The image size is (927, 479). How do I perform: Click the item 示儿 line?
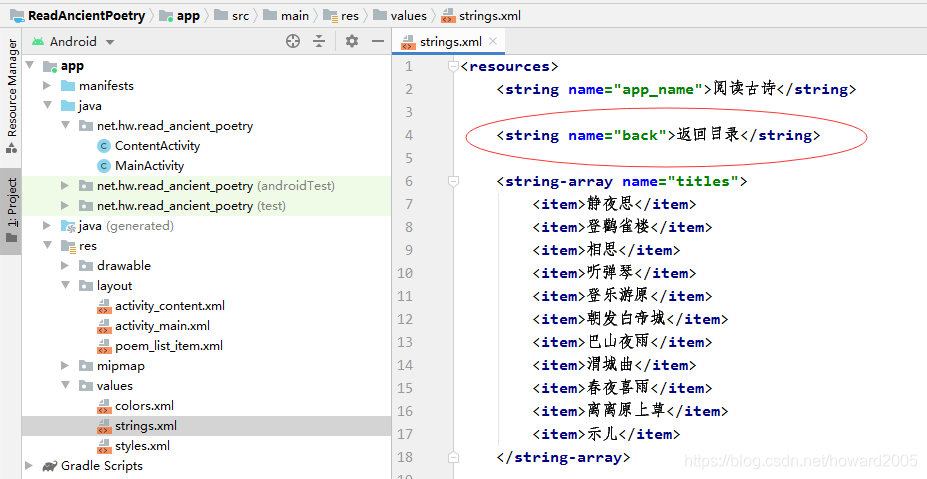pyautogui.click(x=606, y=434)
